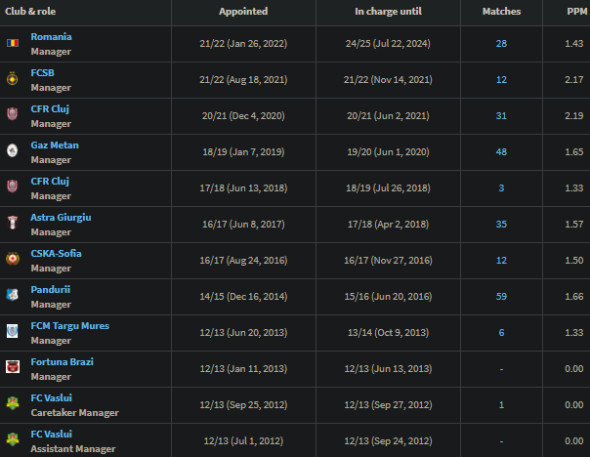Image resolution: width=590 pixels, height=457 pixels.
Task: Open the FCM Targu Mures crest
Action: [x=12, y=331]
